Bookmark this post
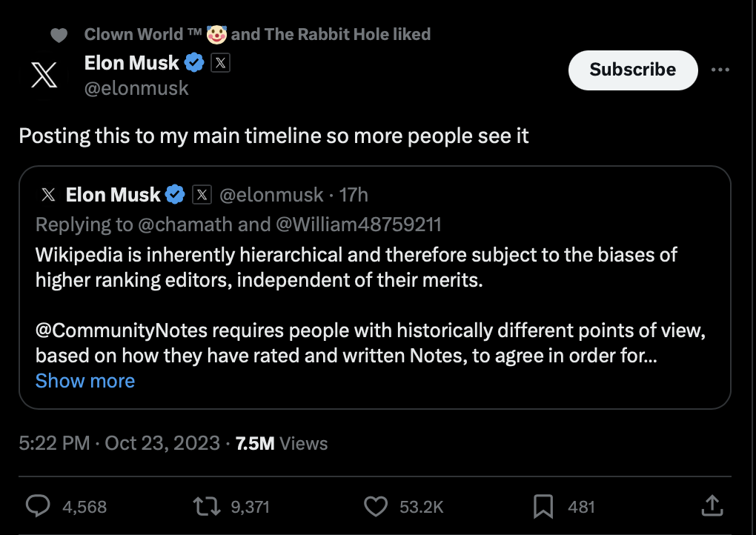Screen dimensions: 756x535 coord(543,506)
